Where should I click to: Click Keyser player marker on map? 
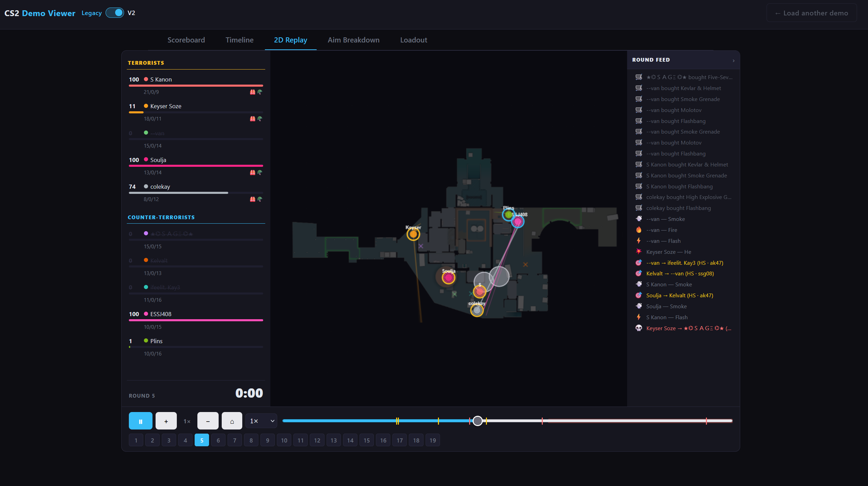[413, 234]
